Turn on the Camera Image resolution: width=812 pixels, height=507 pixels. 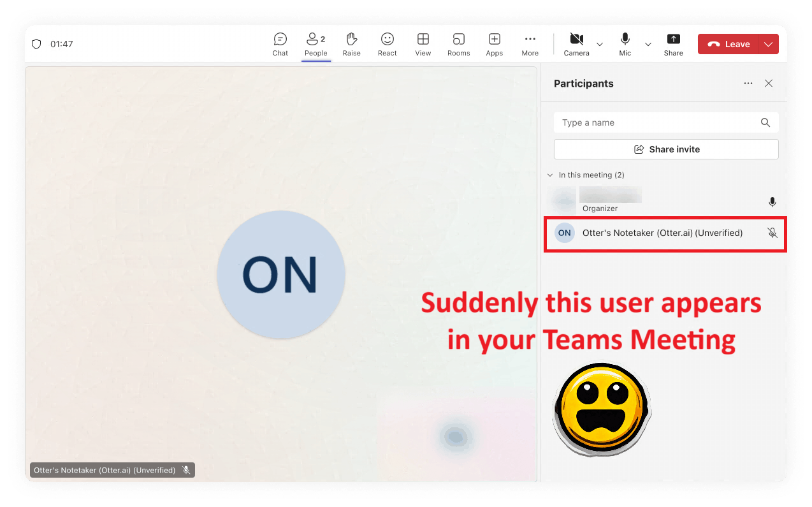(x=576, y=44)
